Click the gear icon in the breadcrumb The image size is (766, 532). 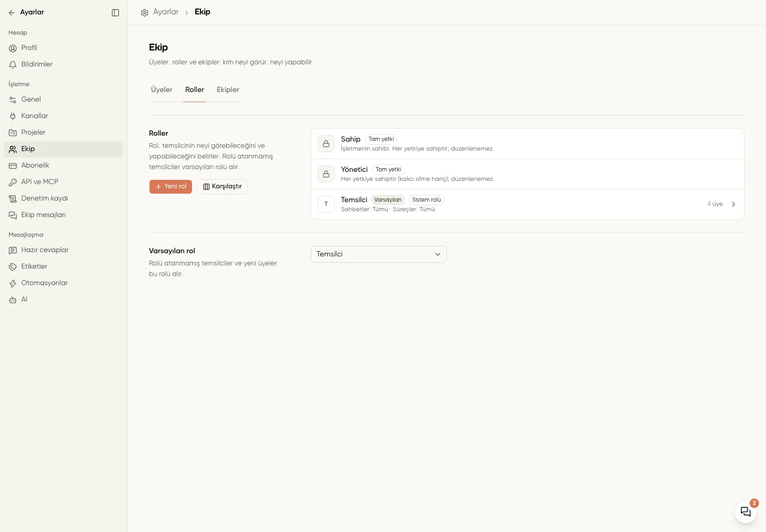pyautogui.click(x=145, y=13)
